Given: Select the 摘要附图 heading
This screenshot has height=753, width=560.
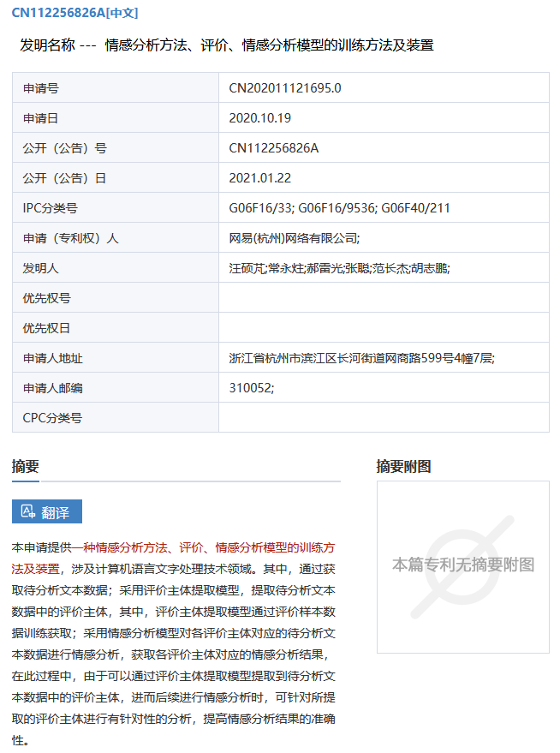Looking at the screenshot, I should (x=403, y=466).
